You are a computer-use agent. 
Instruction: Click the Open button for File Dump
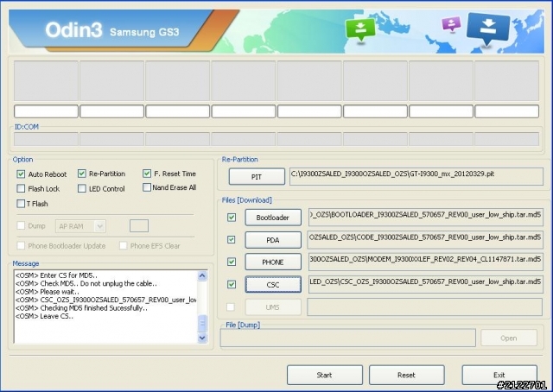point(509,338)
